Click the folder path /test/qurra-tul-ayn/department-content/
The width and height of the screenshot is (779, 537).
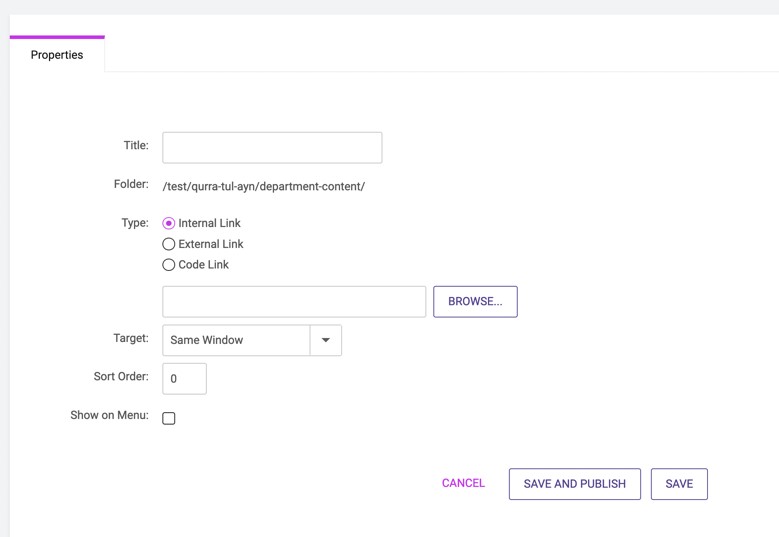pyautogui.click(x=264, y=187)
